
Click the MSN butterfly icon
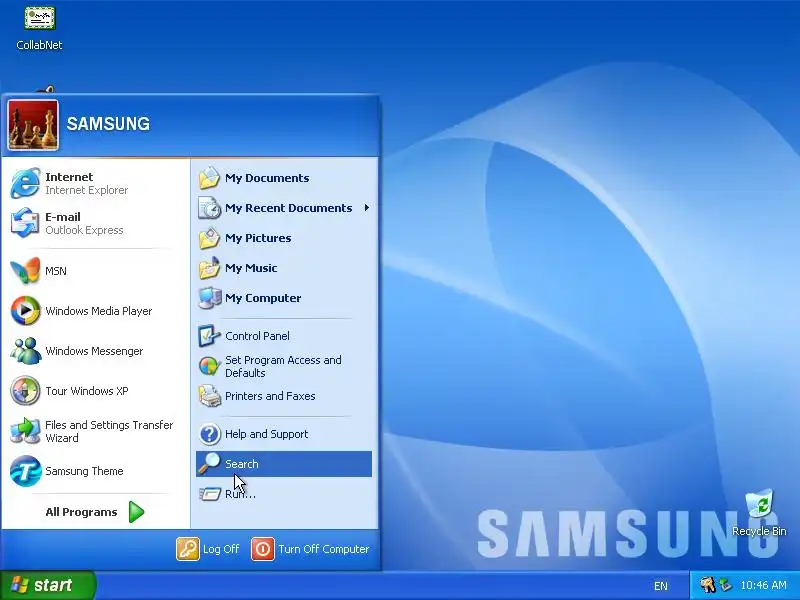25,271
